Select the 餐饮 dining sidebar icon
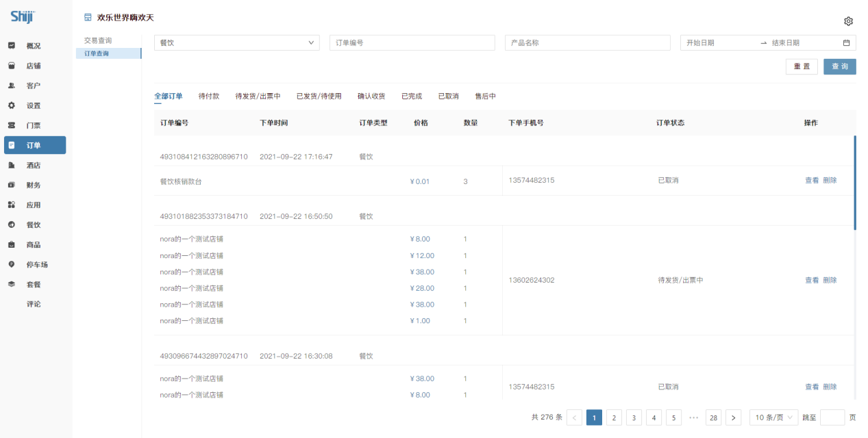 tap(12, 224)
